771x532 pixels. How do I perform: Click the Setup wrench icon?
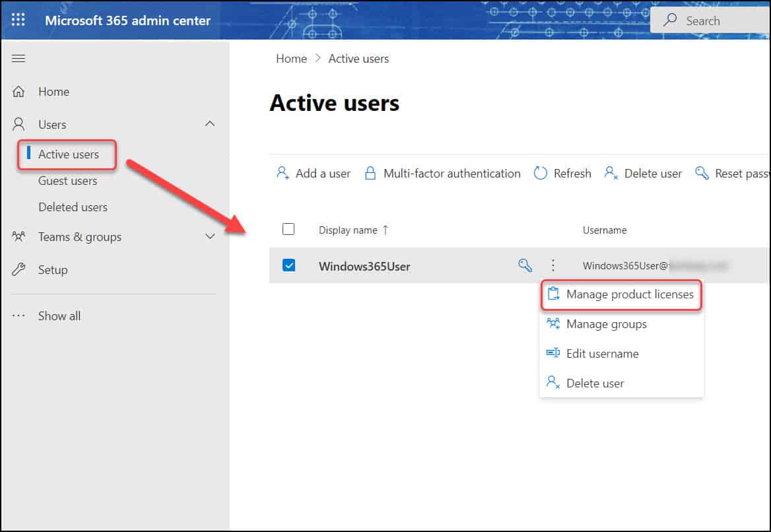click(18, 269)
